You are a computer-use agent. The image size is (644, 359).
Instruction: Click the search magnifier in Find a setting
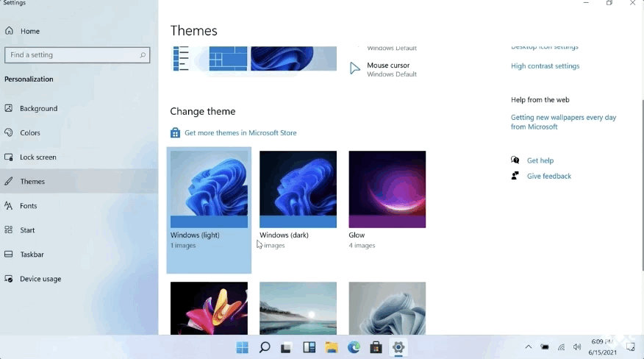coord(143,55)
